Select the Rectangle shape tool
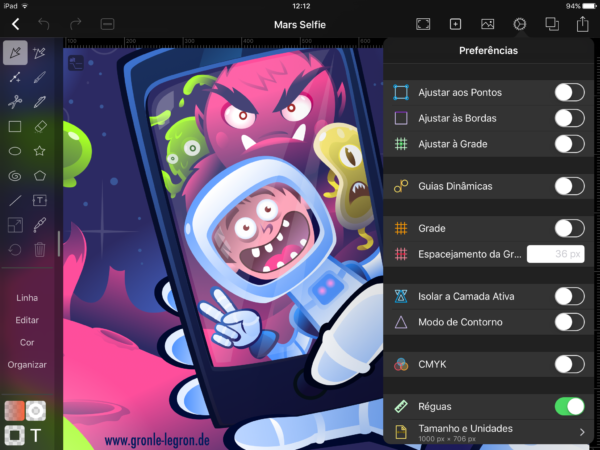600x450 pixels. coord(15,126)
